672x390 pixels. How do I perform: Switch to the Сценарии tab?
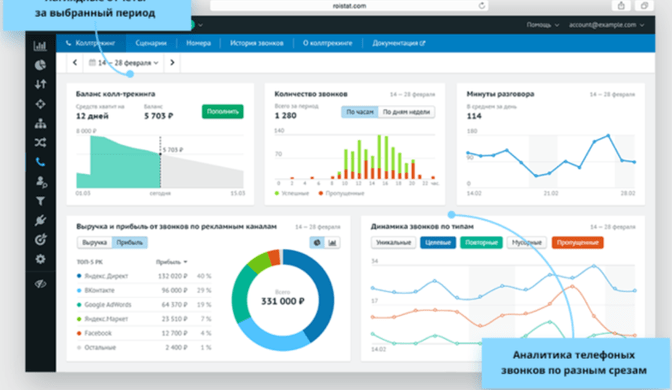coord(151,43)
